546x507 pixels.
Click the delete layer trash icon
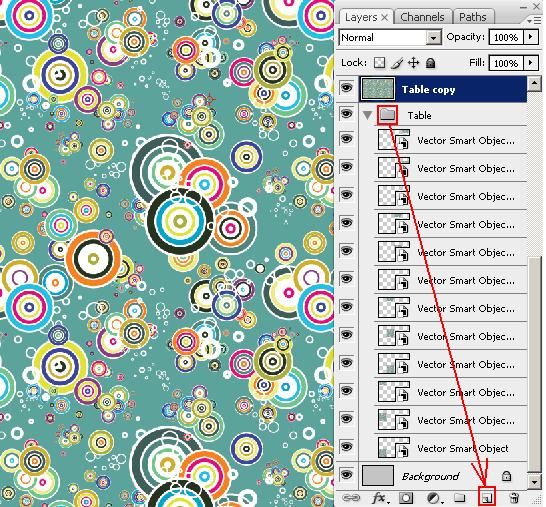pos(514,498)
